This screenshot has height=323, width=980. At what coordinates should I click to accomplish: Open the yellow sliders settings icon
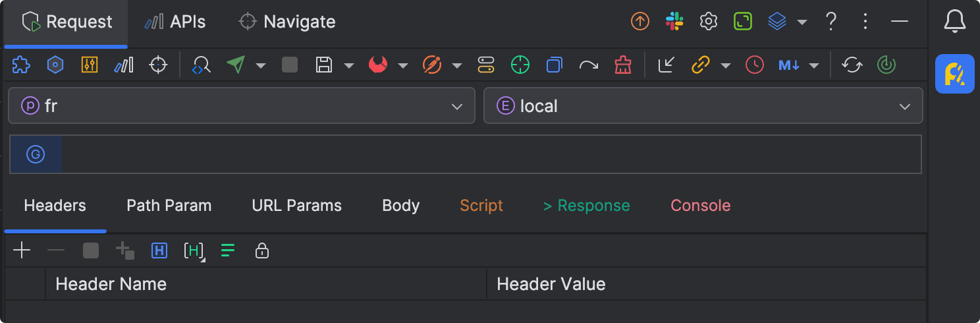[90, 65]
